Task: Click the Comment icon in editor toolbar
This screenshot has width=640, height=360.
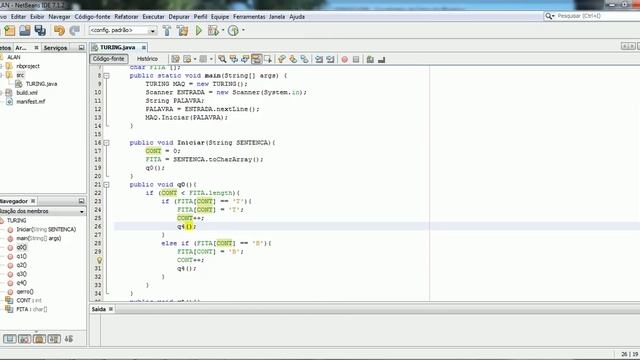Action: 370,60
